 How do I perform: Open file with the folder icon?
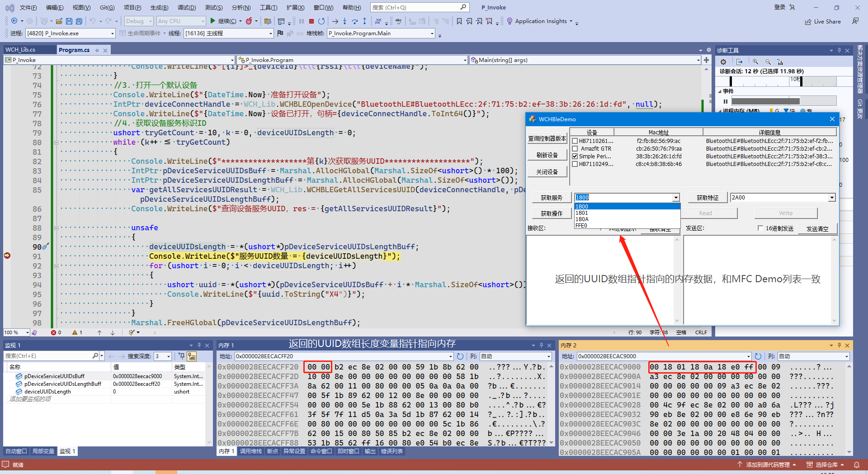59,21
